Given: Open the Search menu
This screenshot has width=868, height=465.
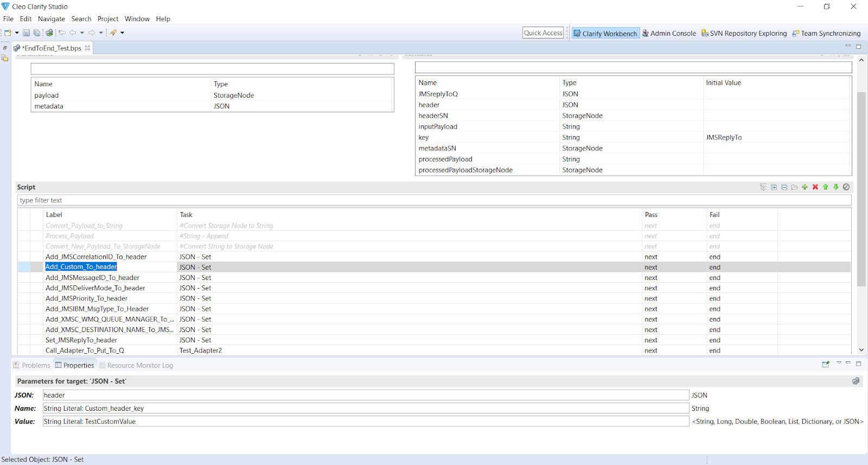Looking at the screenshot, I should click(x=81, y=18).
